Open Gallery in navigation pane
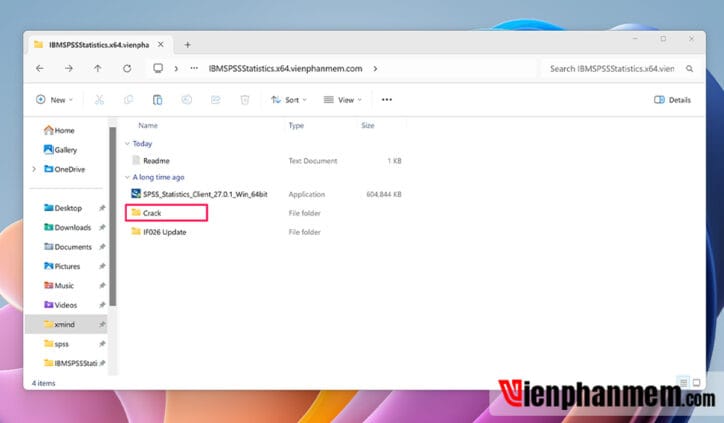The height and width of the screenshot is (423, 724). pyautogui.click(x=60, y=150)
